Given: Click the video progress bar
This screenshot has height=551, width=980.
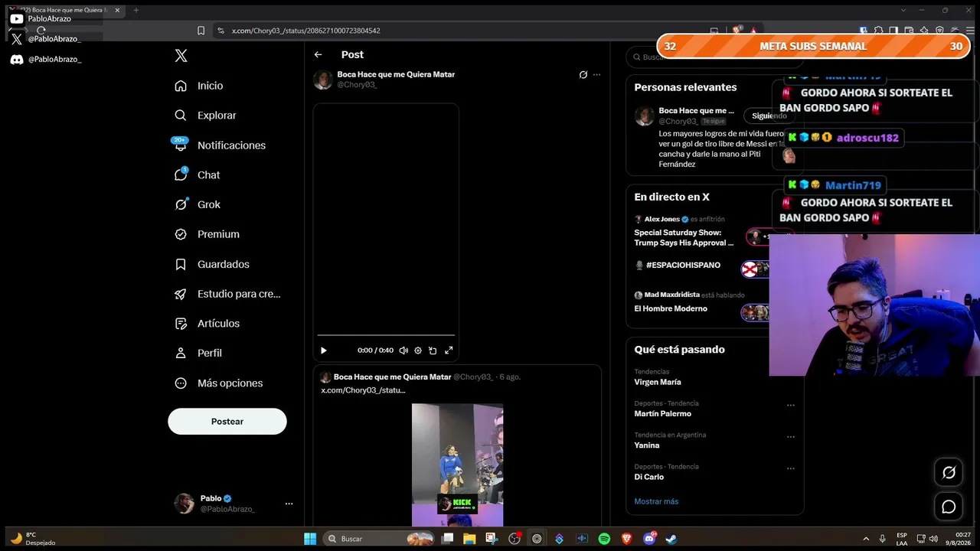Looking at the screenshot, I should pyautogui.click(x=386, y=335).
